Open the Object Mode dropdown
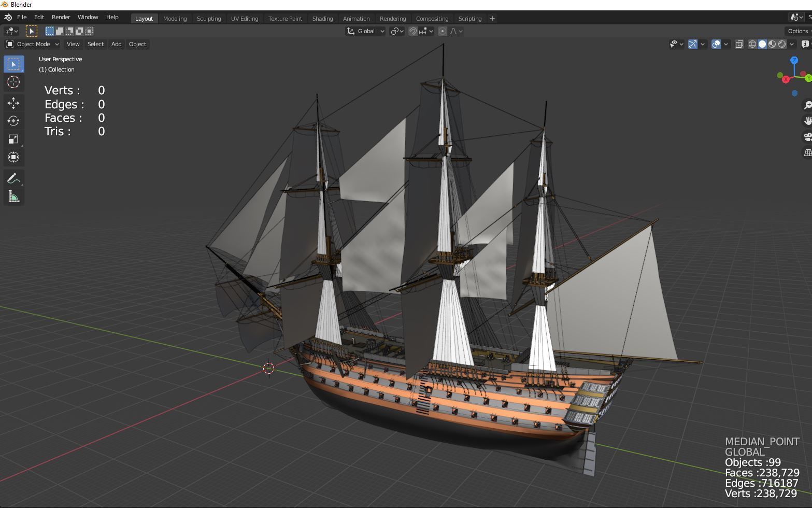Image resolution: width=812 pixels, height=508 pixels. pos(32,44)
